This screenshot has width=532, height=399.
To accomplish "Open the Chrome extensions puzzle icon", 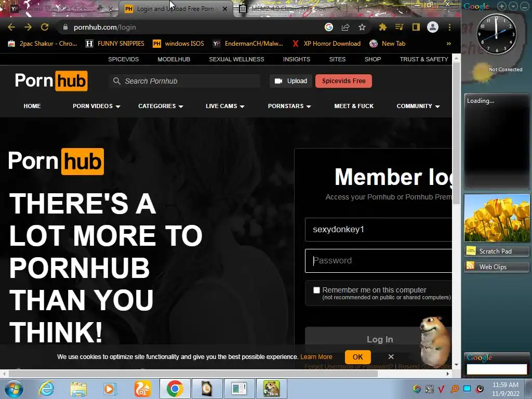I will click(383, 27).
